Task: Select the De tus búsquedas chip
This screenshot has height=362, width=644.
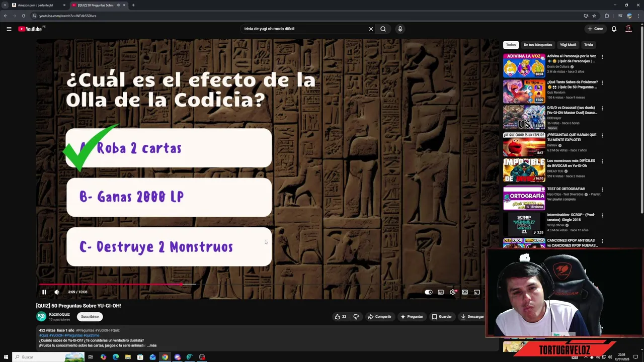Action: (x=538, y=45)
